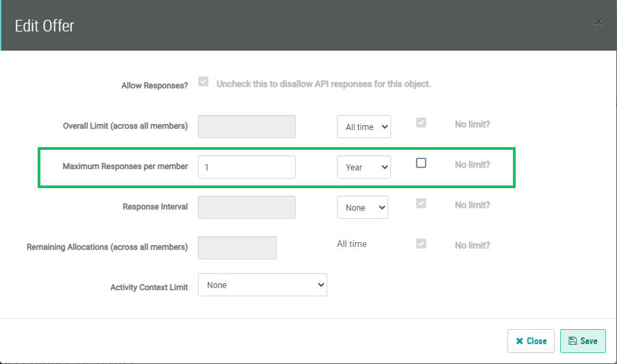Open the Response Interval None dropdown
Image resolution: width=617 pixels, height=364 pixels.
[x=362, y=207]
